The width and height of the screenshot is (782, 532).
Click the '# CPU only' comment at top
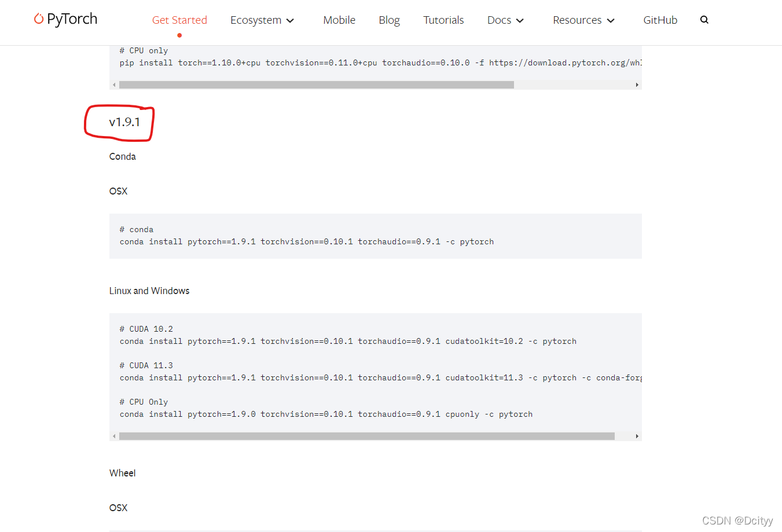tap(144, 50)
